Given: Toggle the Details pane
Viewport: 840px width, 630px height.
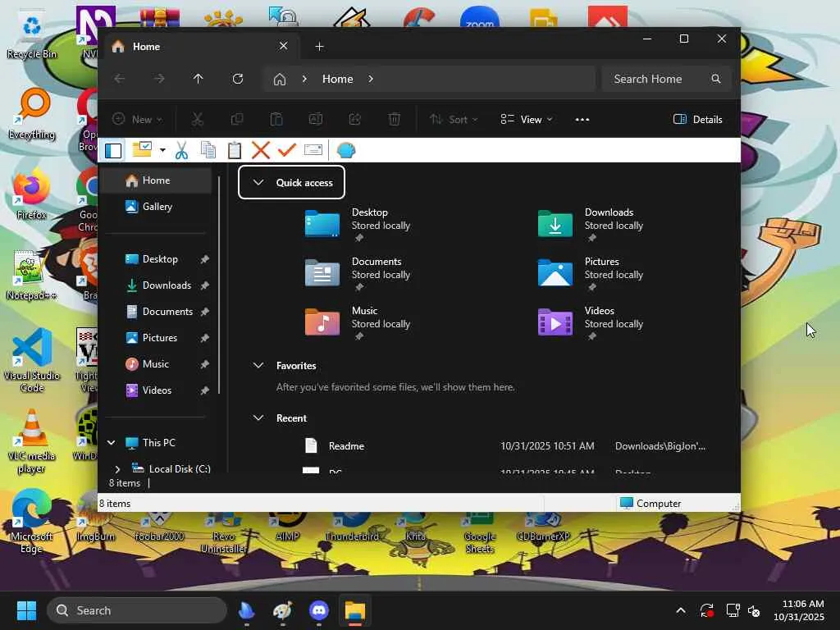Looking at the screenshot, I should tap(697, 120).
